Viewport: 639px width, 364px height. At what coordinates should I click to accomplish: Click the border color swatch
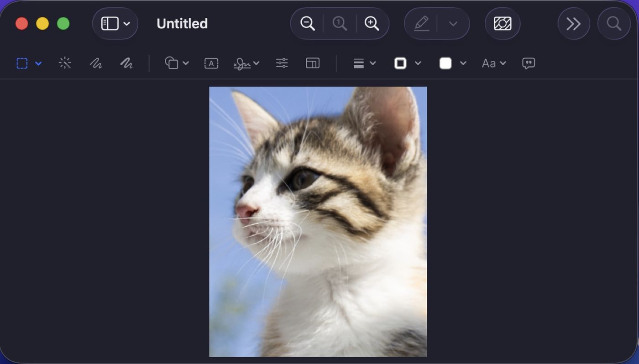click(x=400, y=63)
